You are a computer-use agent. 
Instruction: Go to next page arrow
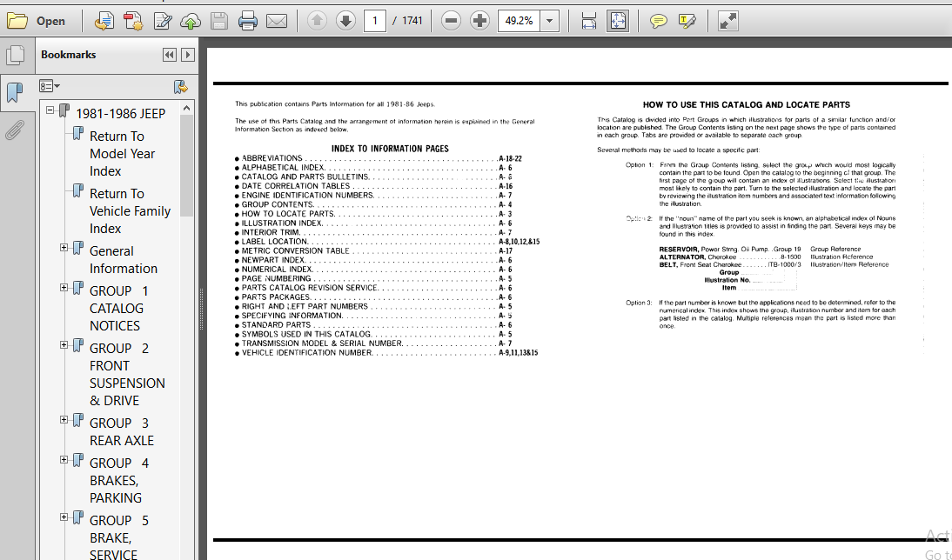(x=345, y=21)
